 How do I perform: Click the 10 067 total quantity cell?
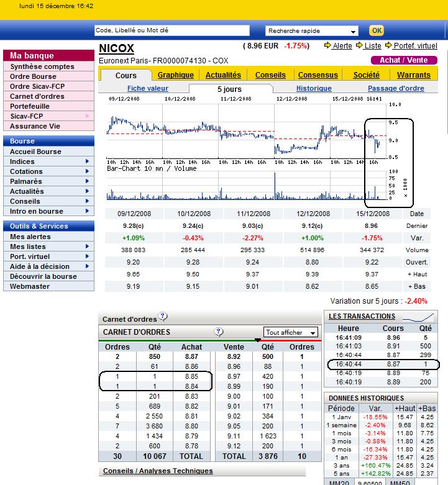(154, 456)
